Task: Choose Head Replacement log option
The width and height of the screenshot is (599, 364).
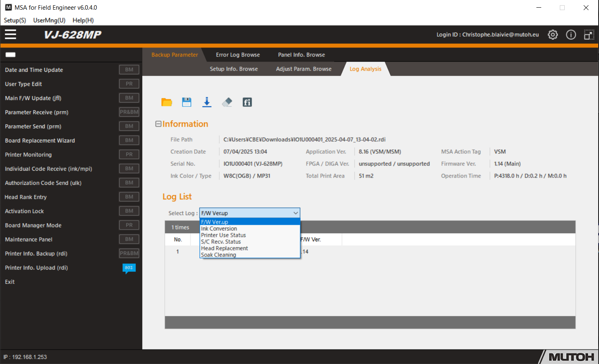Action: click(250, 248)
